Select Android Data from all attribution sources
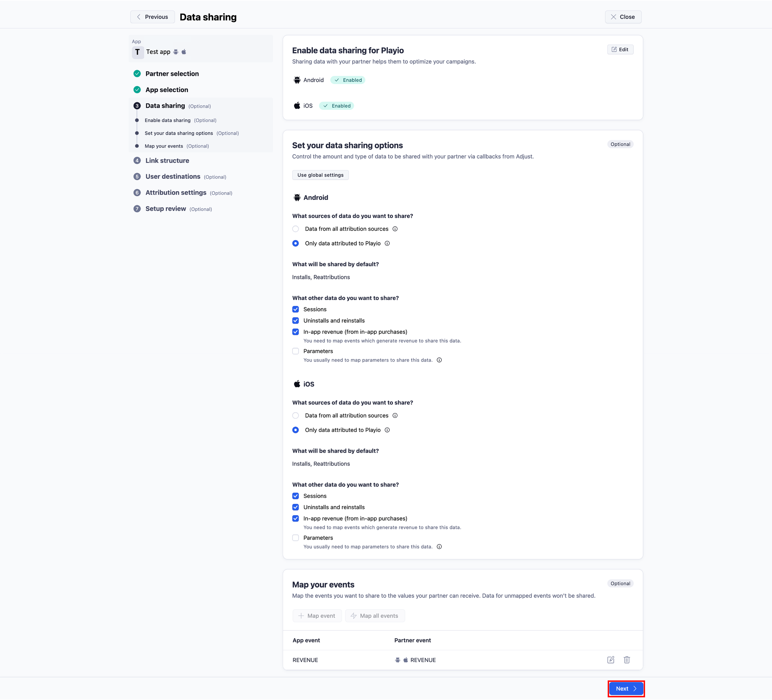This screenshot has height=700, width=772. tap(296, 229)
